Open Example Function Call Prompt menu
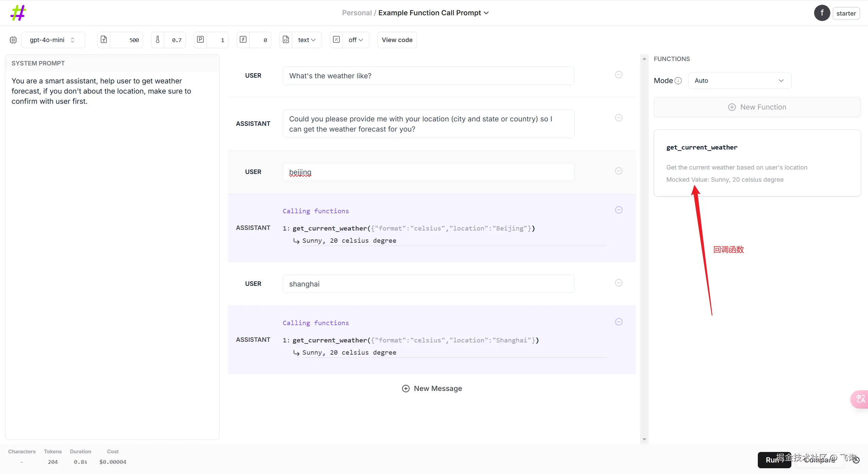Viewport: 868px width, 474px height. 433,13
